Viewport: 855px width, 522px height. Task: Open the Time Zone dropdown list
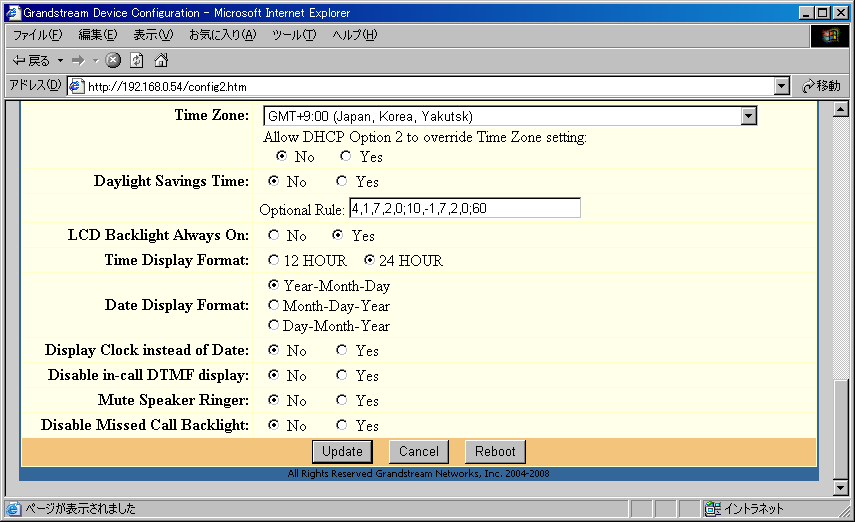coord(748,116)
